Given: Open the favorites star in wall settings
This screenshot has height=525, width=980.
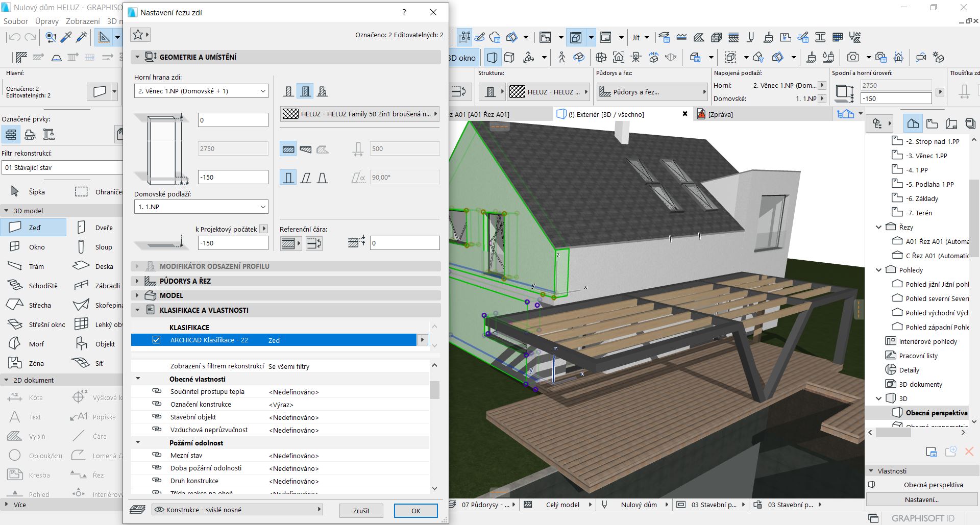Looking at the screenshot, I should pyautogui.click(x=140, y=35).
